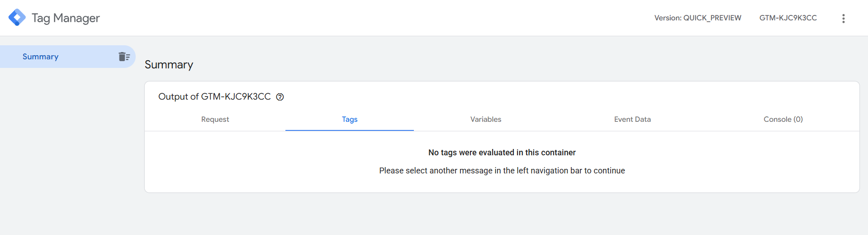View the Console (0) tab

coord(783,120)
